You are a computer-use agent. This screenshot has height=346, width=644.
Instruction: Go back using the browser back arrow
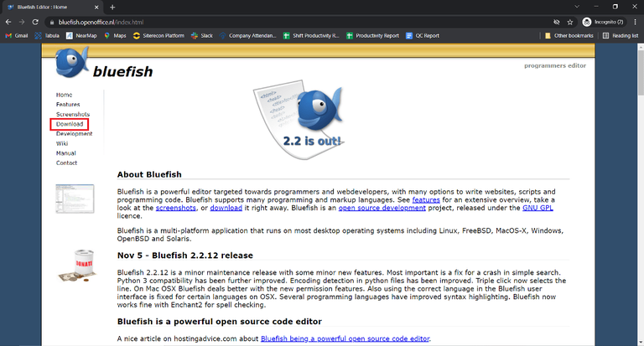tap(8, 22)
